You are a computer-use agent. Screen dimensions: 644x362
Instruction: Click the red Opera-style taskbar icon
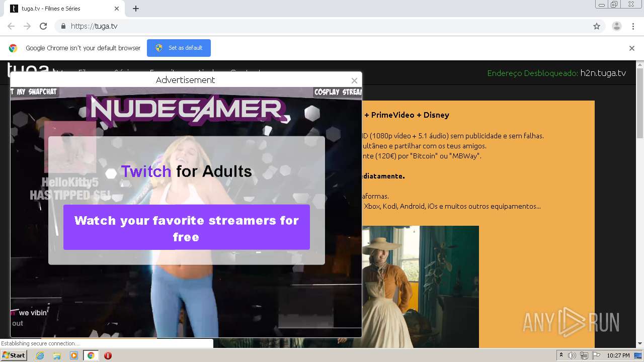point(108,355)
